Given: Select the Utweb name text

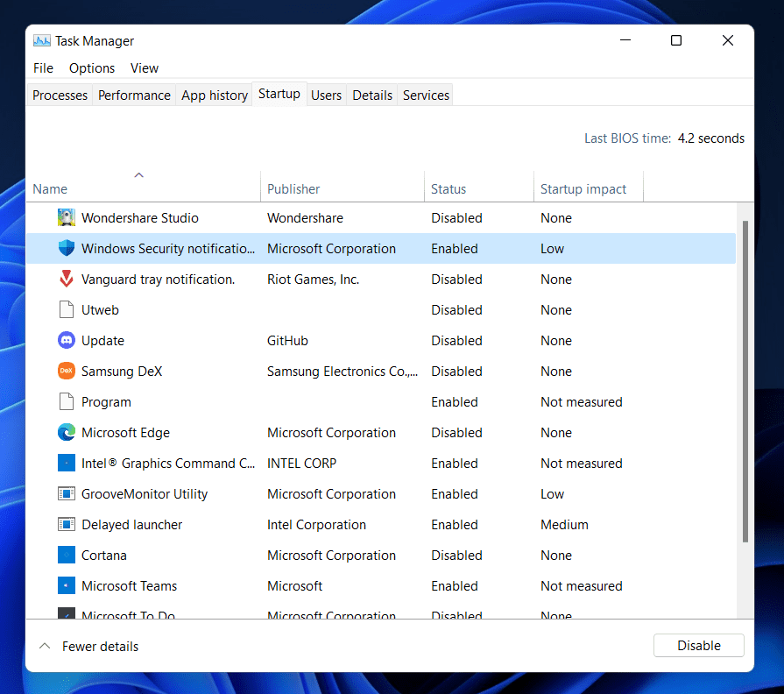Looking at the screenshot, I should tap(100, 309).
